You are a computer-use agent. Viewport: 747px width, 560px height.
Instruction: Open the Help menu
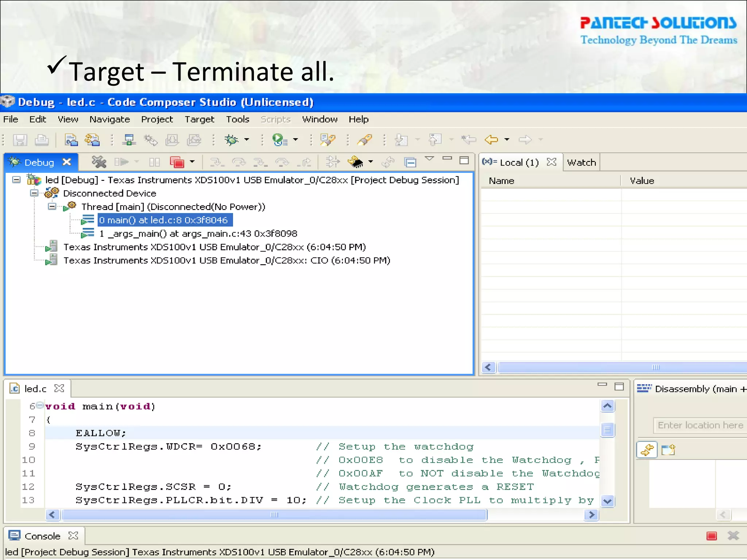tap(359, 119)
